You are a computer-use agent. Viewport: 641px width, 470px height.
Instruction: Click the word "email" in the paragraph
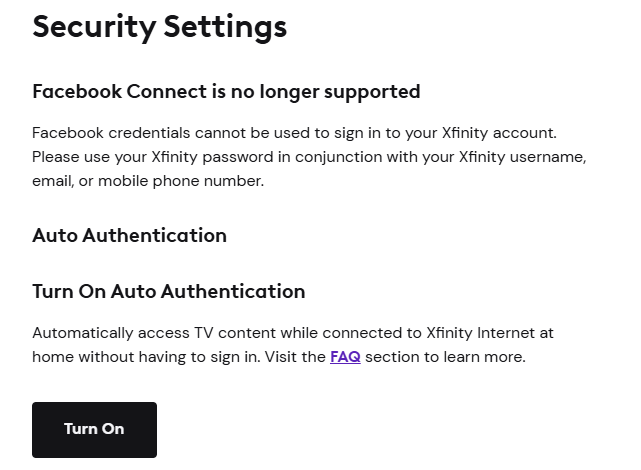[x=53, y=181]
